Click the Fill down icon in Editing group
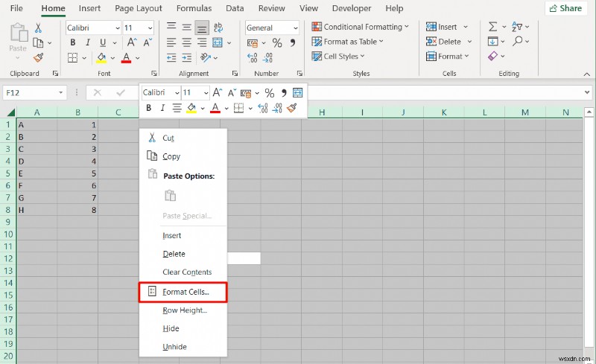Screen dimensions: 596x364 492,41
